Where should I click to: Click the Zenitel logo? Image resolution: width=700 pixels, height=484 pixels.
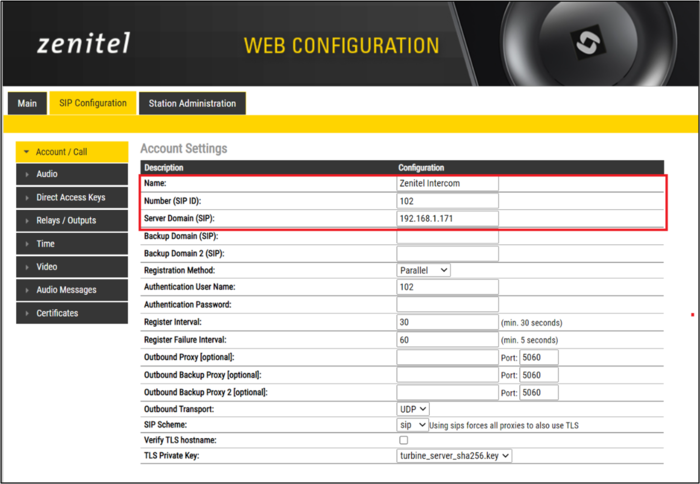click(84, 43)
